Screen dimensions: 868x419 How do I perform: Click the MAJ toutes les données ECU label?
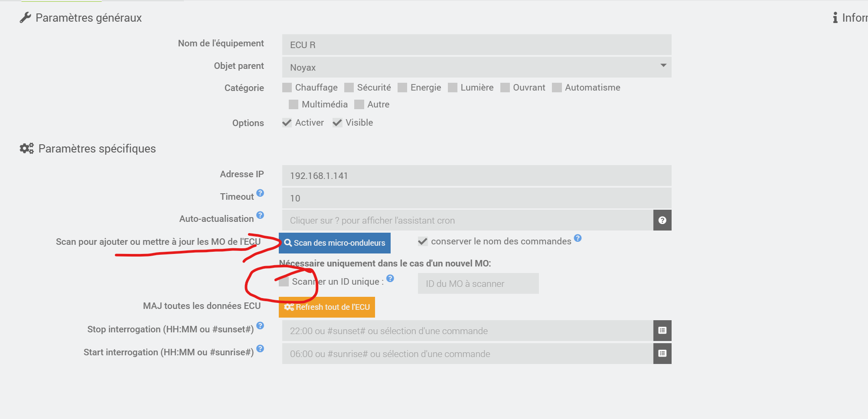(202, 306)
